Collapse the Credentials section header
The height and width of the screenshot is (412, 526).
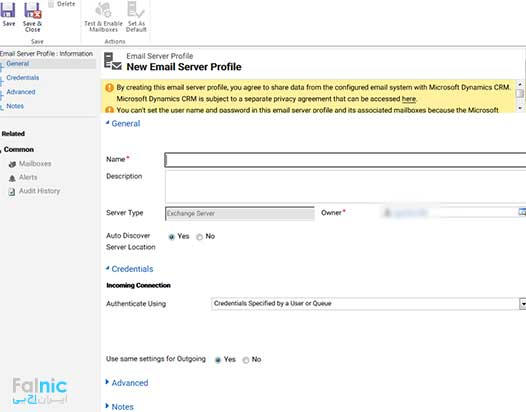129,269
